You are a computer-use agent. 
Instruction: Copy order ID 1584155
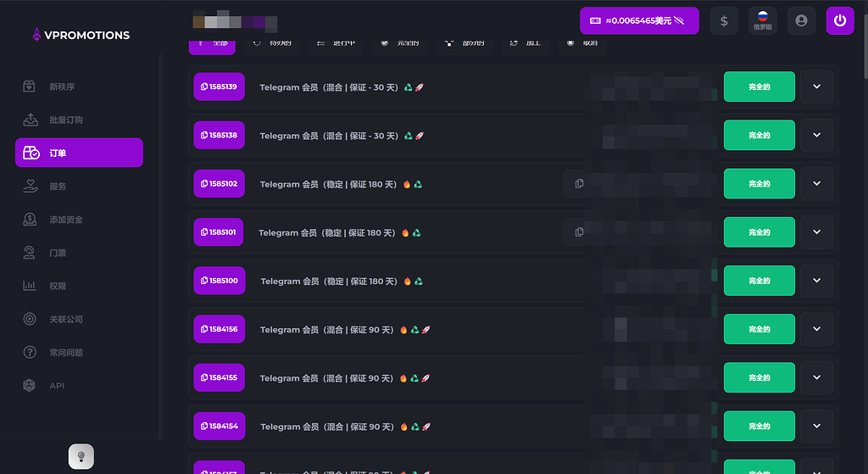[x=220, y=377]
